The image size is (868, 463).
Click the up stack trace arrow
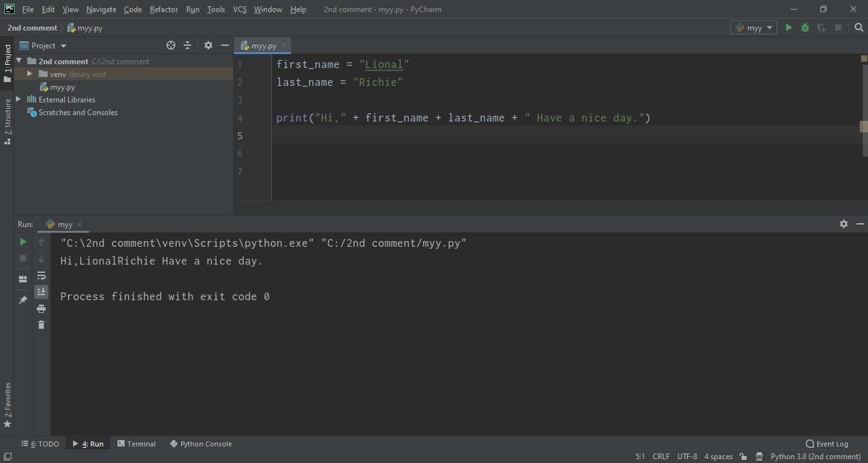pos(41,242)
